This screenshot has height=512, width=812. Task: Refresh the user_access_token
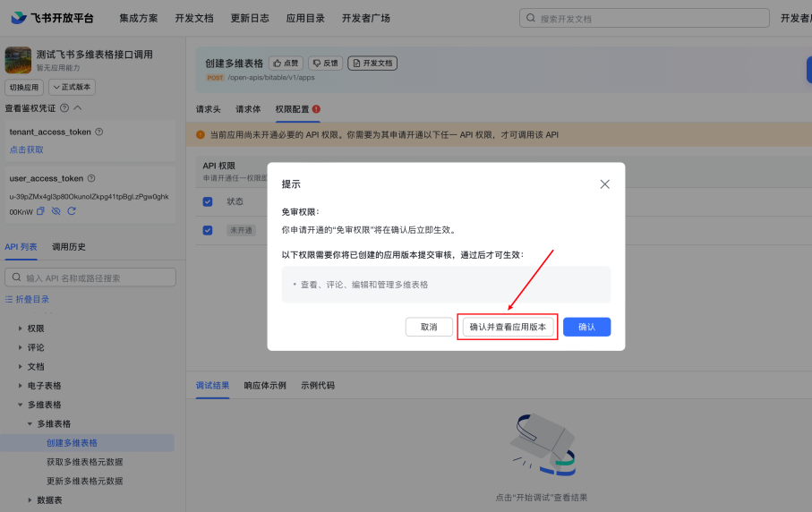(72, 211)
